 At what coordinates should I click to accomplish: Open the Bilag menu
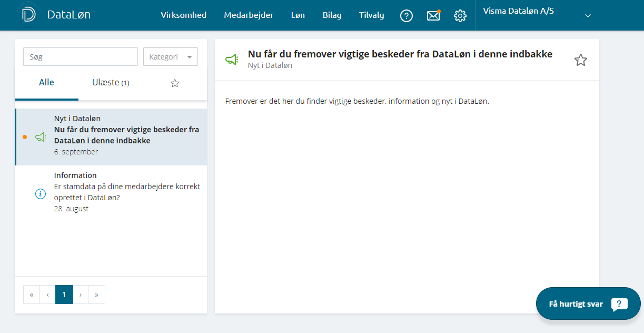pyautogui.click(x=332, y=15)
